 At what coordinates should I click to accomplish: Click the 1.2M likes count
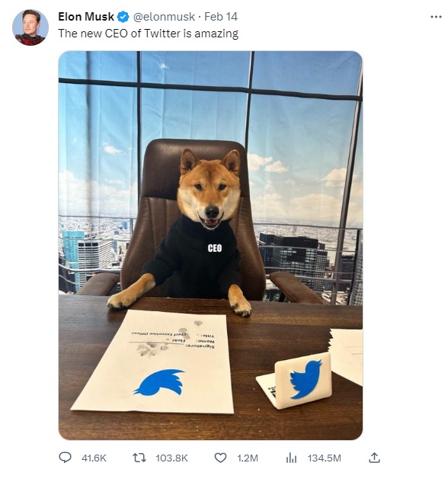(248, 458)
